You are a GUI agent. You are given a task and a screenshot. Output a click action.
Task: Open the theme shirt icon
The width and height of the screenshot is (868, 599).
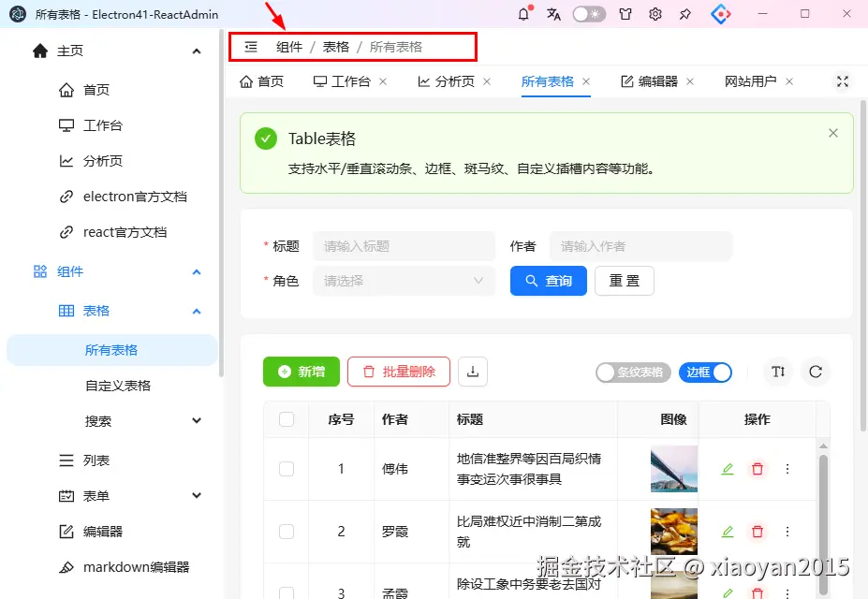(625, 14)
